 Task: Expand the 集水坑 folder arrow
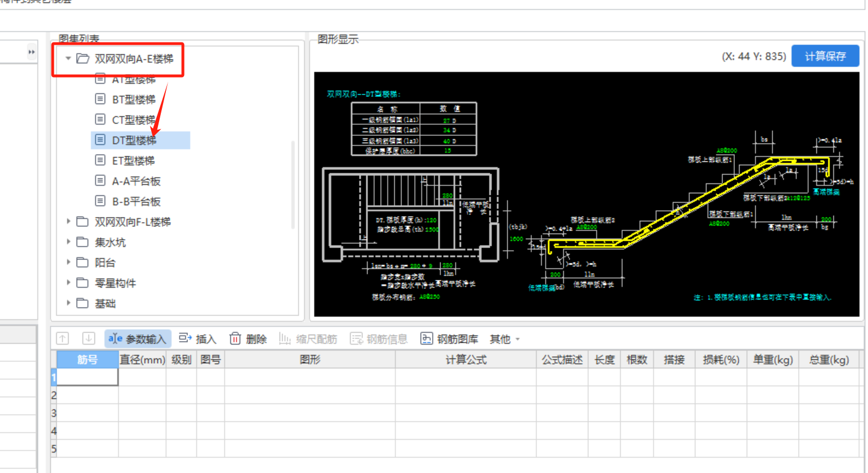pyautogui.click(x=68, y=242)
